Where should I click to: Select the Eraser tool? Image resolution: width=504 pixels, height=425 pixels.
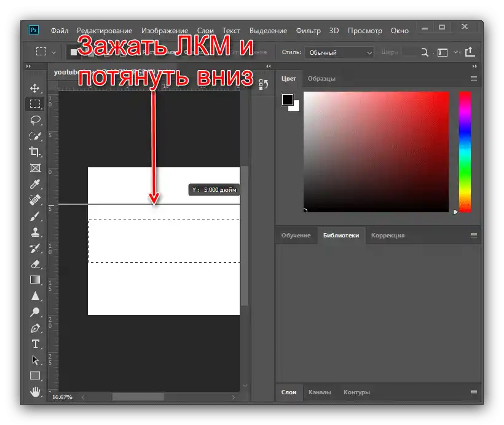(x=35, y=264)
